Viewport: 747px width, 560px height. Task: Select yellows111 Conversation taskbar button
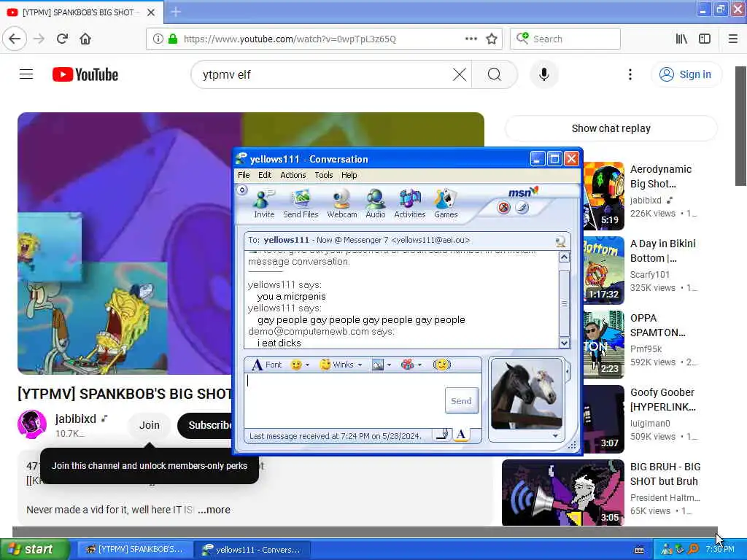252,550
